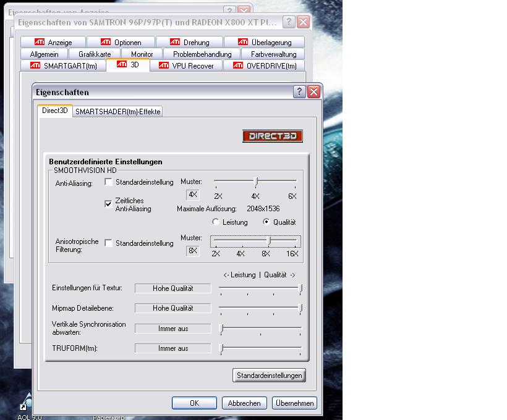Screen dimensions: 507x420
Task: Select the Monitor tab
Action: [x=142, y=54]
